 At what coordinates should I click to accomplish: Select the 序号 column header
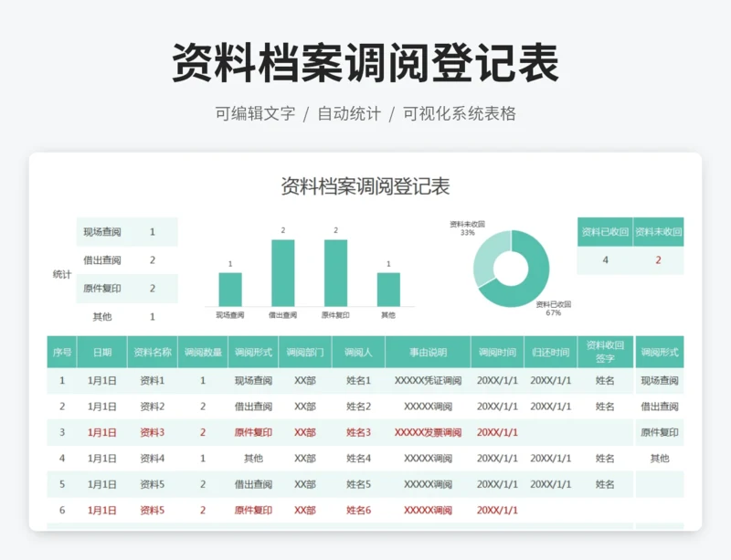[x=62, y=352]
